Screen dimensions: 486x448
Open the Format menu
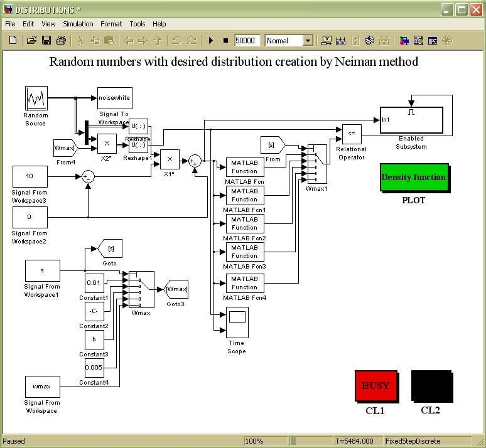(111, 24)
